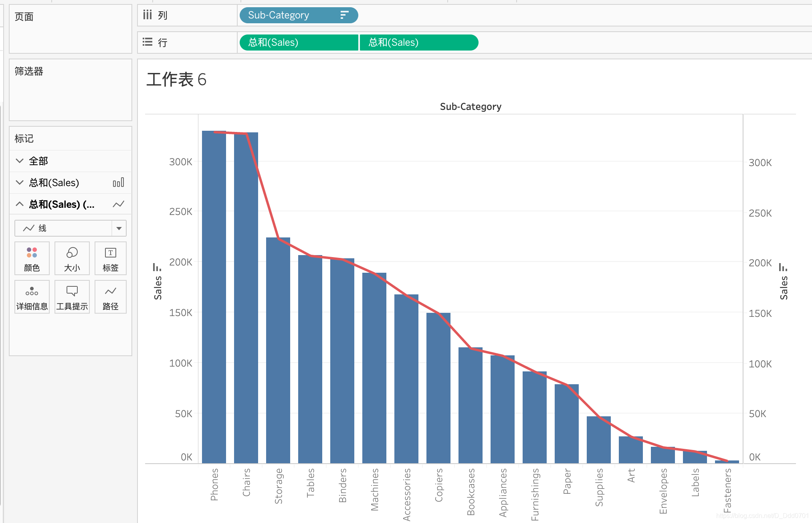Open the Color (颜色) marks card
The height and width of the screenshot is (523, 812).
point(32,258)
